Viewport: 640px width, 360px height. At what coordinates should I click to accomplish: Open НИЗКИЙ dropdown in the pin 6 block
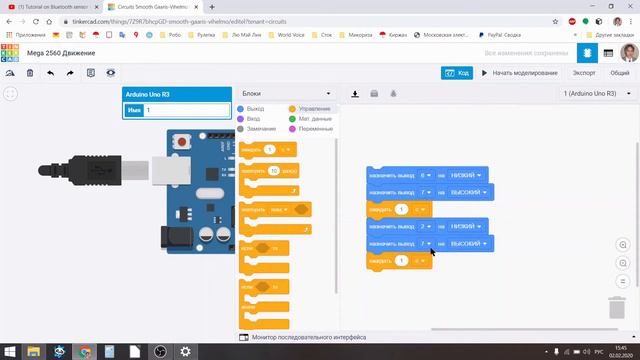pos(465,176)
